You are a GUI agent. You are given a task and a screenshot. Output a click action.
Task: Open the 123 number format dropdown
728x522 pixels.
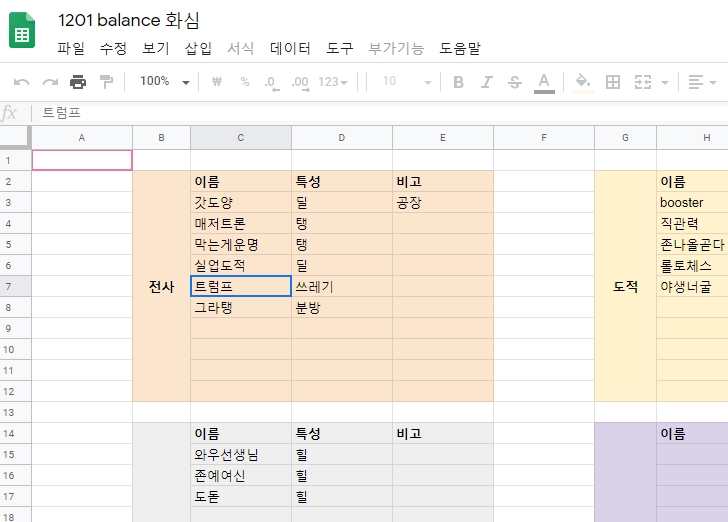point(333,82)
